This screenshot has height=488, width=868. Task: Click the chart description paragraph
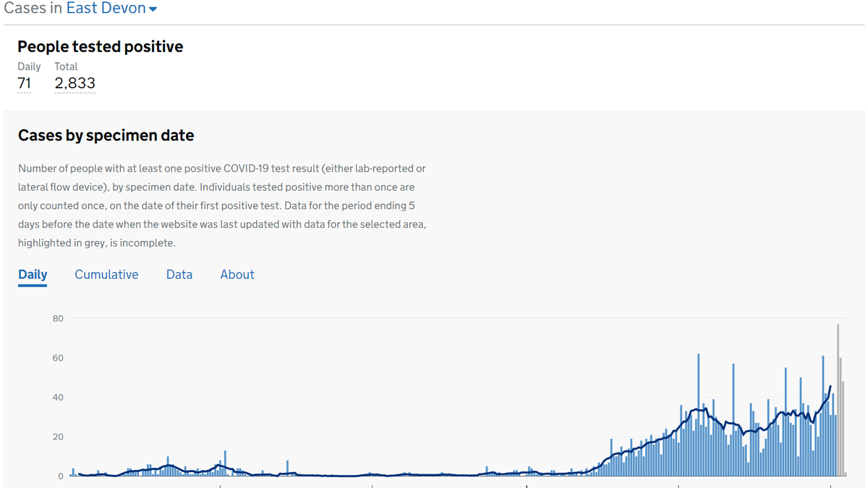pos(222,206)
